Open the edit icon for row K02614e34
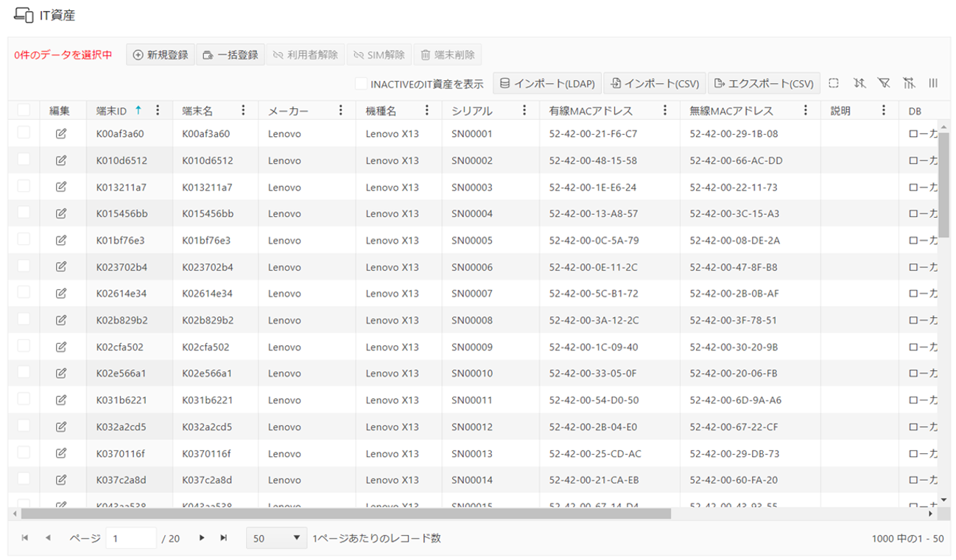 [x=61, y=294]
